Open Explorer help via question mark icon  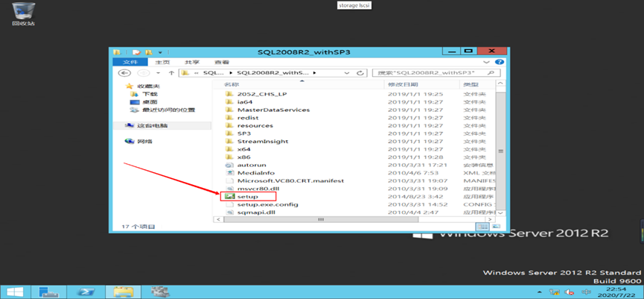pos(500,62)
